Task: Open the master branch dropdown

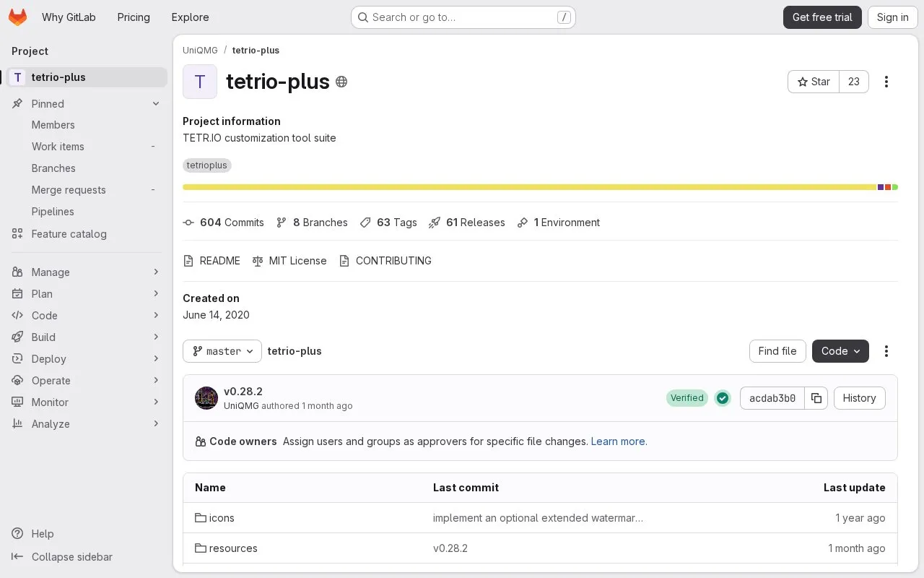Action: 222,351
